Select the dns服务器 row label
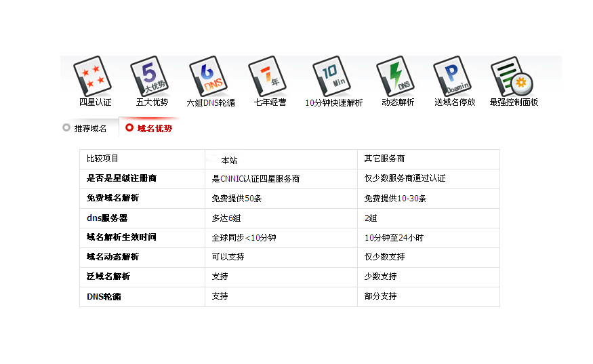Image resolution: width=593 pixels, height=364 pixels. (x=107, y=218)
